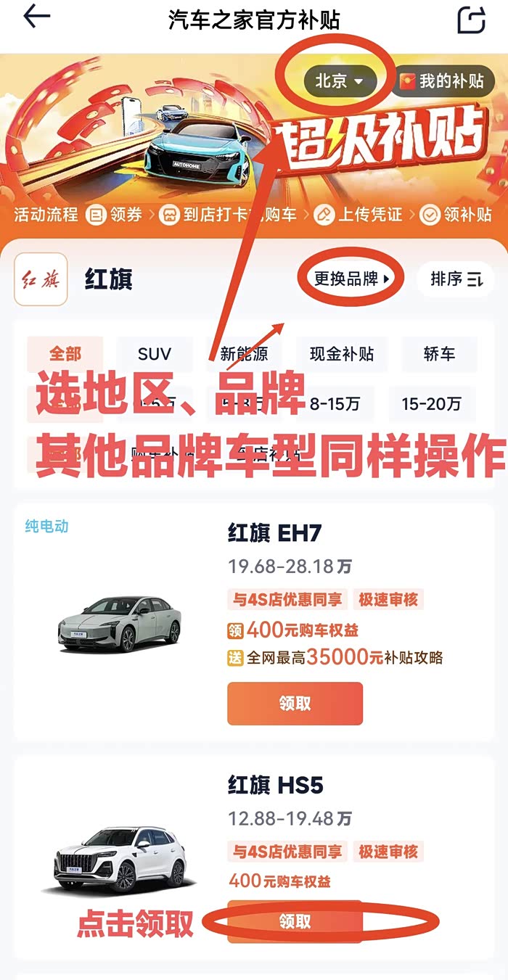Viewport: 508px width, 980px height.
Task: Expand 更换品牌 brand selector
Action: 352,279
